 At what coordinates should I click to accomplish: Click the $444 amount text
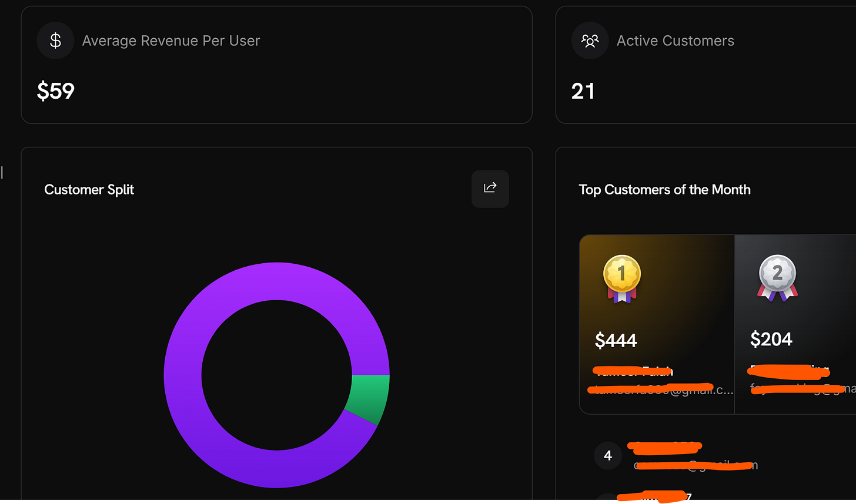pyautogui.click(x=616, y=340)
